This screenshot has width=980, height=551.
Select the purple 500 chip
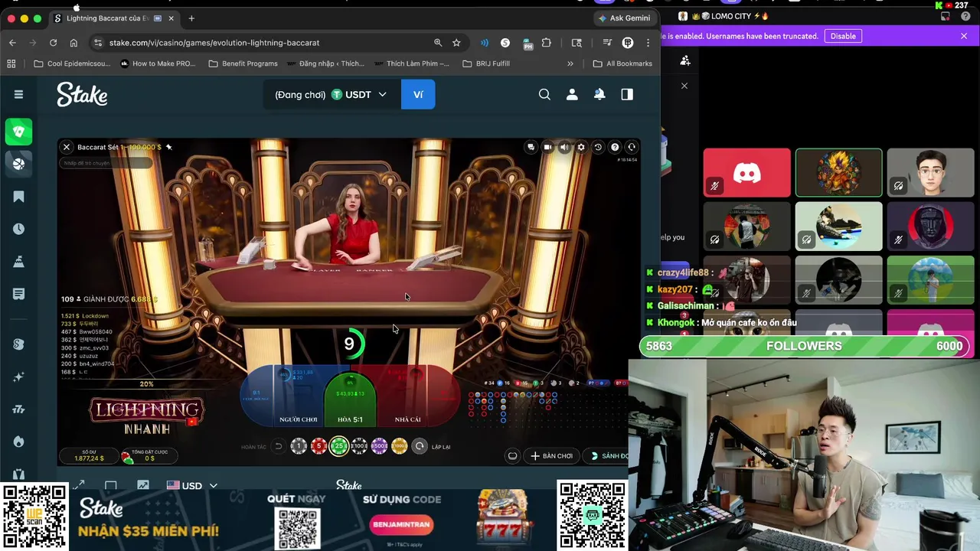[x=379, y=446]
